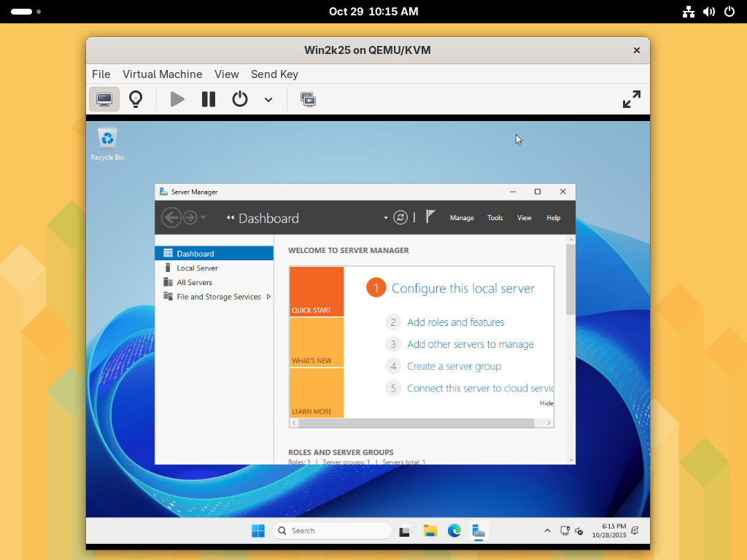Expand File and Storage Services arrow
The height and width of the screenshot is (560, 747).
(x=268, y=297)
